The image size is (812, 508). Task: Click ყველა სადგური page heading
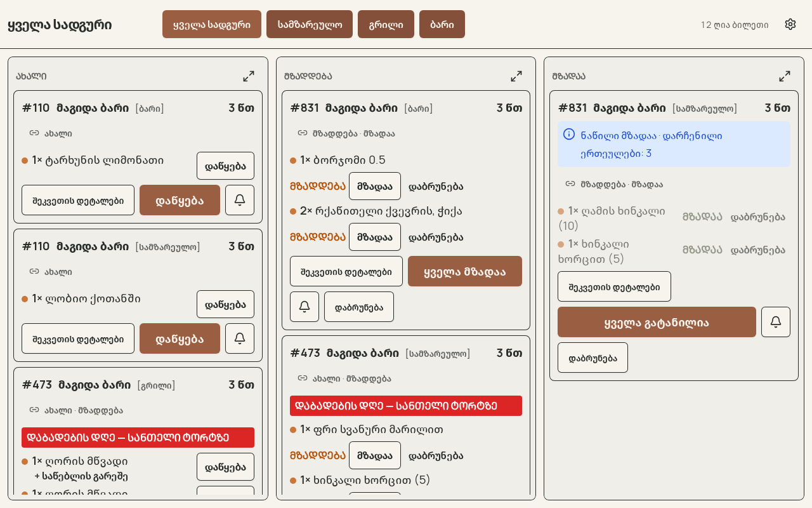60,25
